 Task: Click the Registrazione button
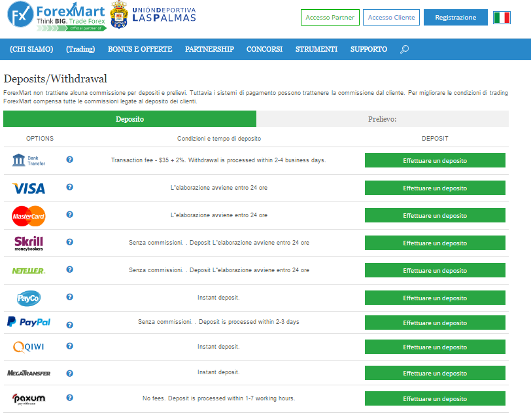tap(456, 17)
